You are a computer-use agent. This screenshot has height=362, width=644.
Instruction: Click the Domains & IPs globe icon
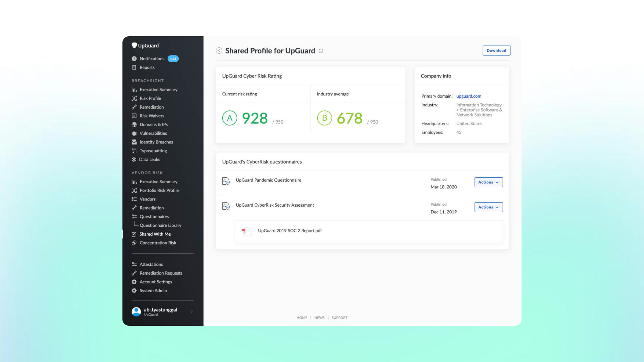click(x=134, y=124)
